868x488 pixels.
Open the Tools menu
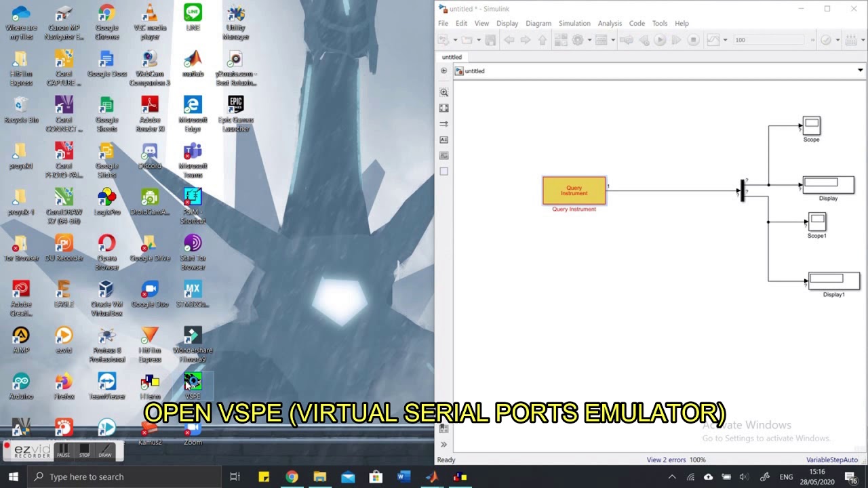tap(660, 23)
